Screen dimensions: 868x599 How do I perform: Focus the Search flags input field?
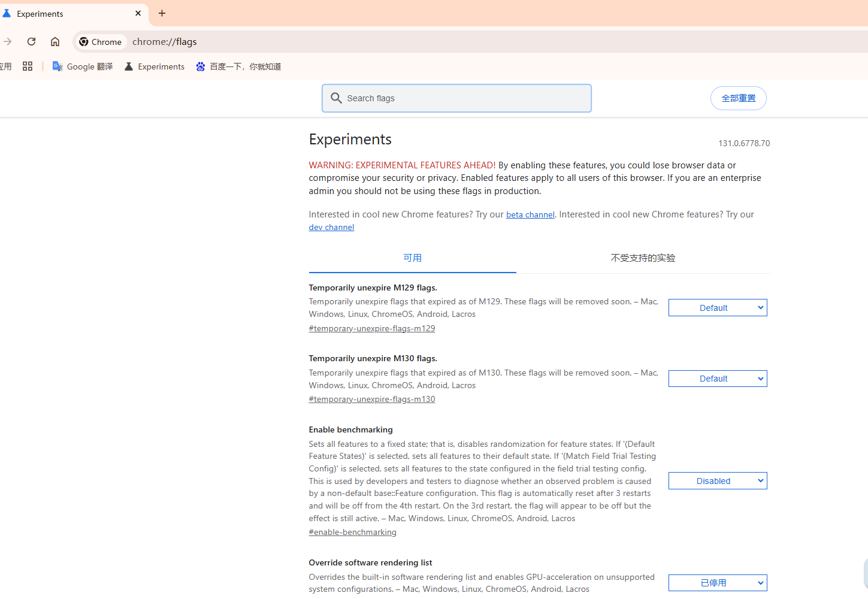click(x=456, y=98)
